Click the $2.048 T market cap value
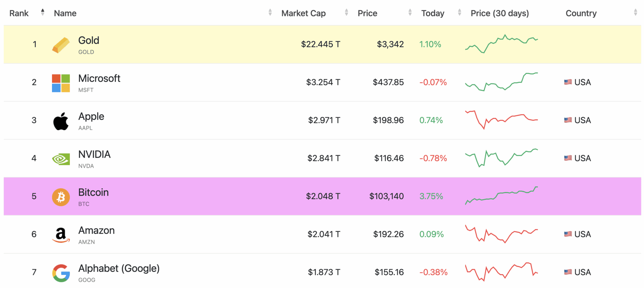The image size is (644, 288). (x=323, y=196)
